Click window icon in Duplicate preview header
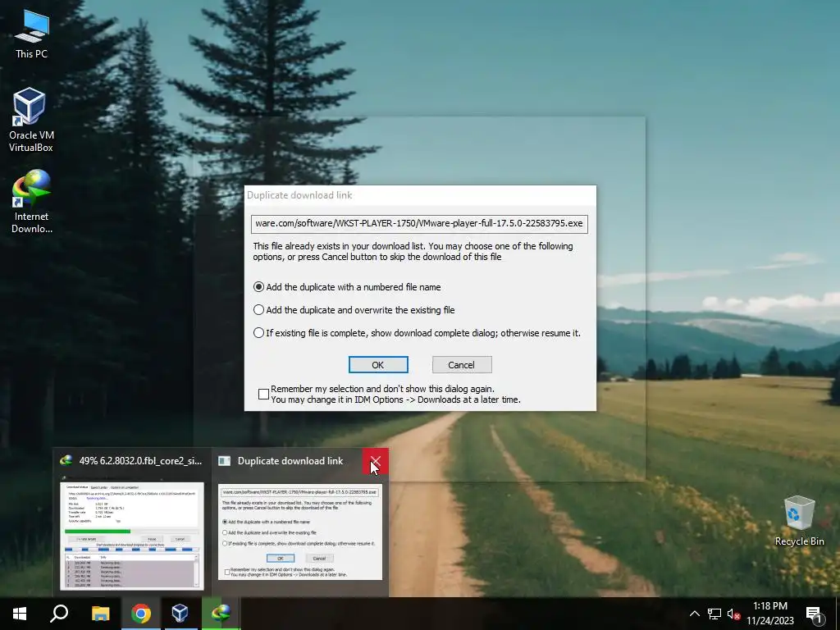 click(x=225, y=461)
